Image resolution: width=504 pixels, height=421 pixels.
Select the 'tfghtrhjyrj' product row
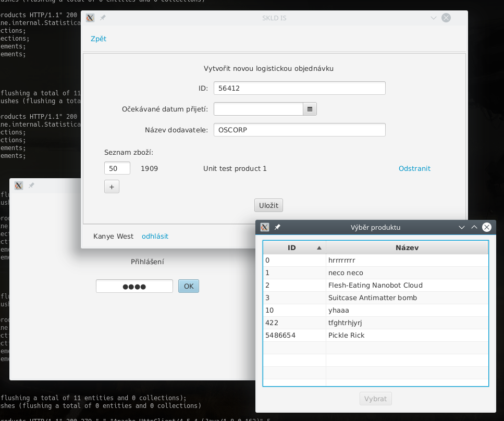(x=375, y=323)
